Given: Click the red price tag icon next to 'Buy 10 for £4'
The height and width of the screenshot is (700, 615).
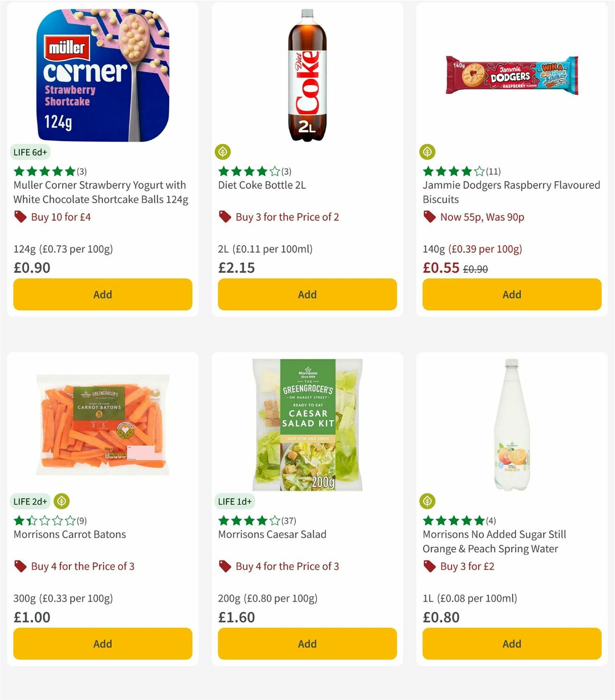Looking at the screenshot, I should coord(20,217).
